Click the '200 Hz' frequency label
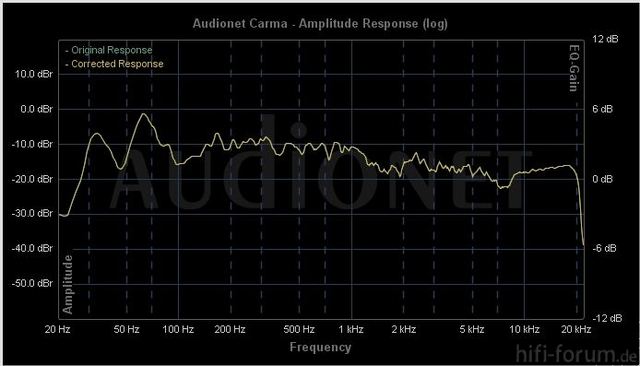The width and height of the screenshot is (640, 366). (230, 329)
